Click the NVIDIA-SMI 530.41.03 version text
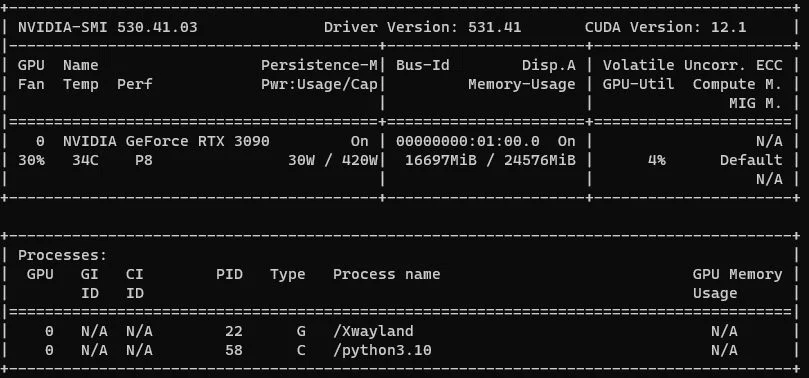The image size is (809, 378). click(107, 27)
